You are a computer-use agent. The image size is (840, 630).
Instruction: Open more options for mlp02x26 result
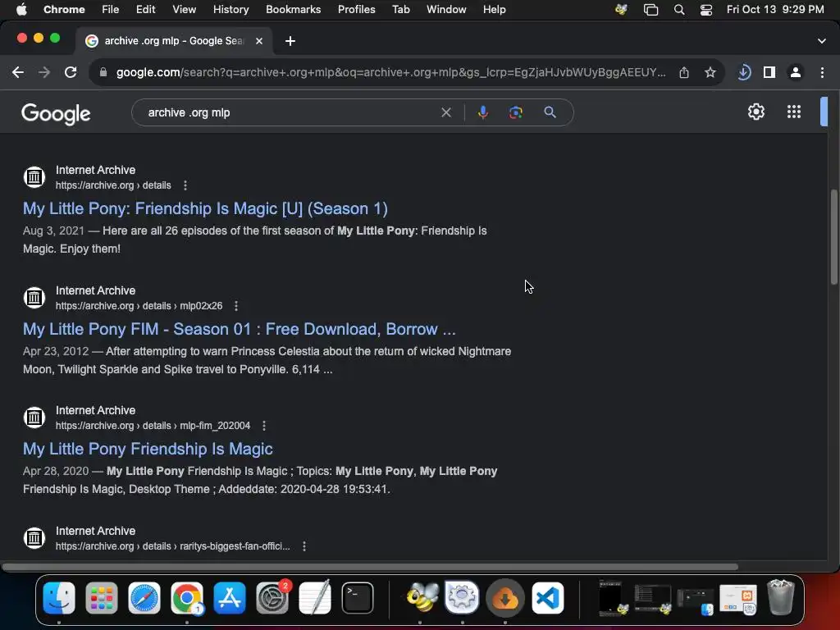click(236, 306)
